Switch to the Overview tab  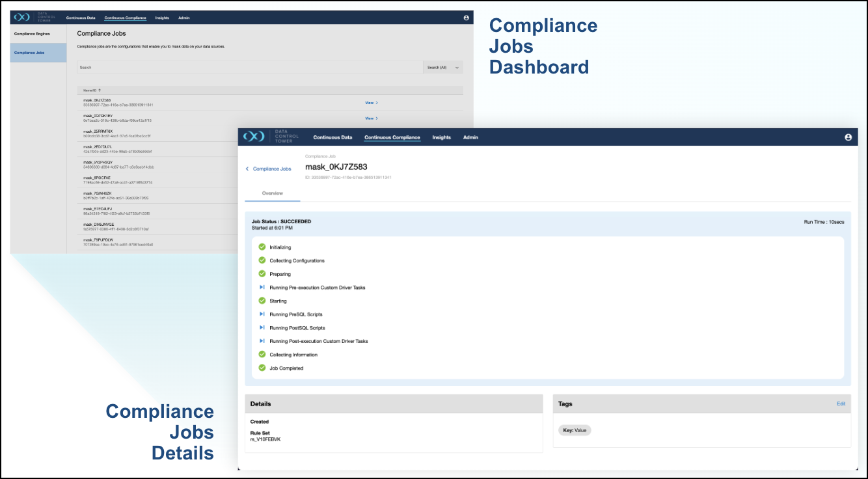pyautogui.click(x=272, y=193)
